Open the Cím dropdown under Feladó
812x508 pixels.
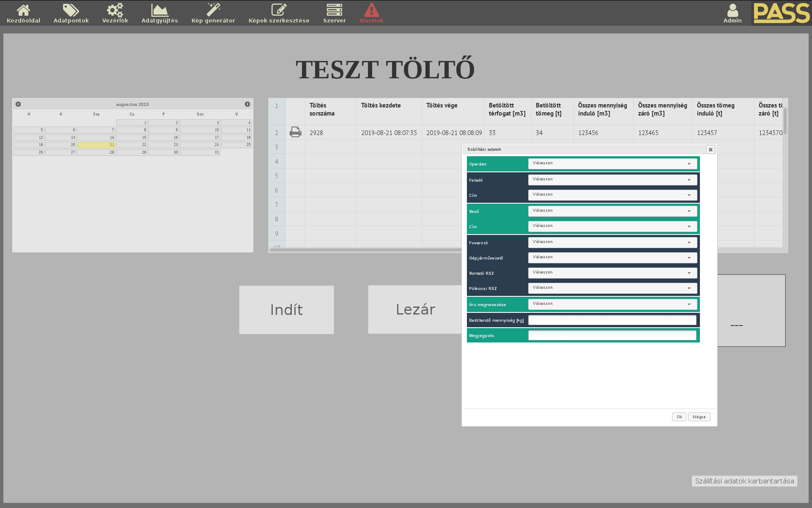pos(612,195)
